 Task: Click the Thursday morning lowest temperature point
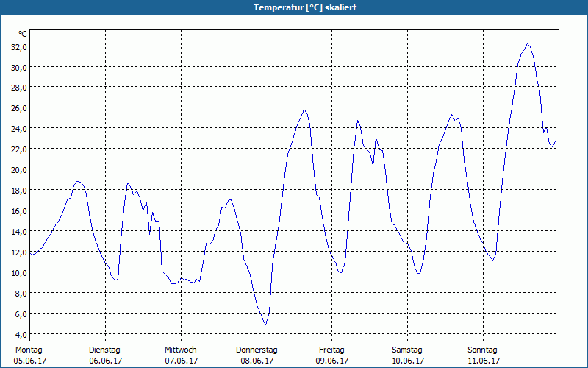tap(265, 325)
